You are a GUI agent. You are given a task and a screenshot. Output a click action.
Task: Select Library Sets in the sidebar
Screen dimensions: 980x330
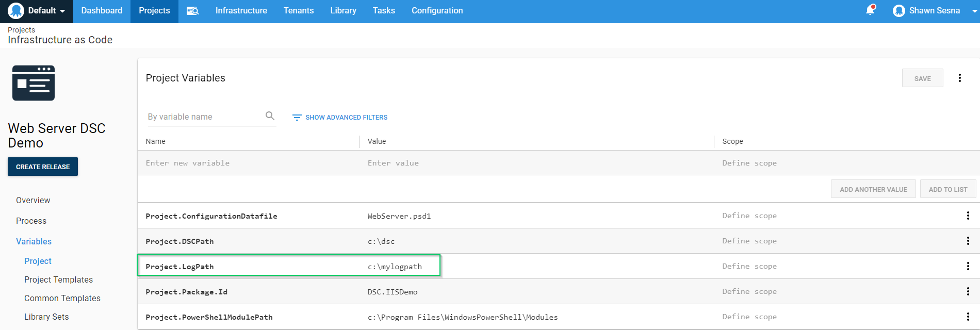pos(46,317)
